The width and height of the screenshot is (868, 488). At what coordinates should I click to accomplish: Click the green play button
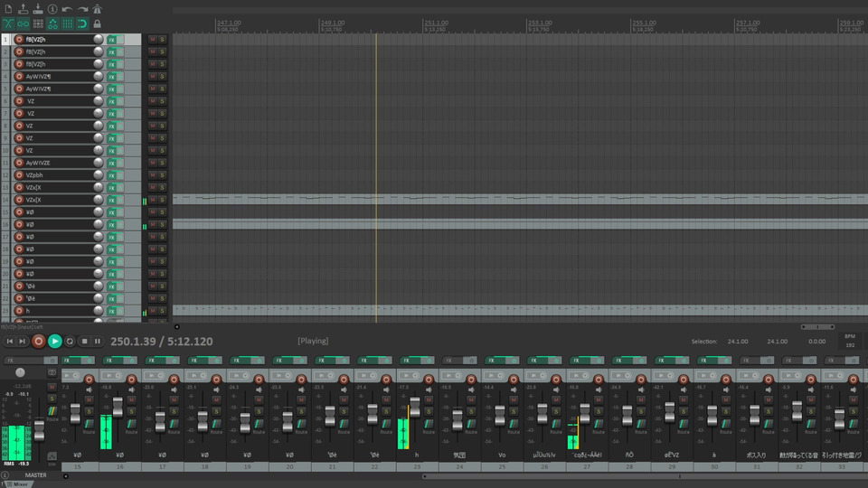pyautogui.click(x=54, y=342)
